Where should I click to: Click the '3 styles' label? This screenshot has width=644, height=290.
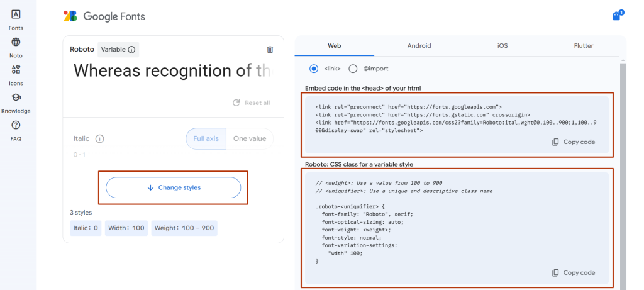click(x=81, y=213)
